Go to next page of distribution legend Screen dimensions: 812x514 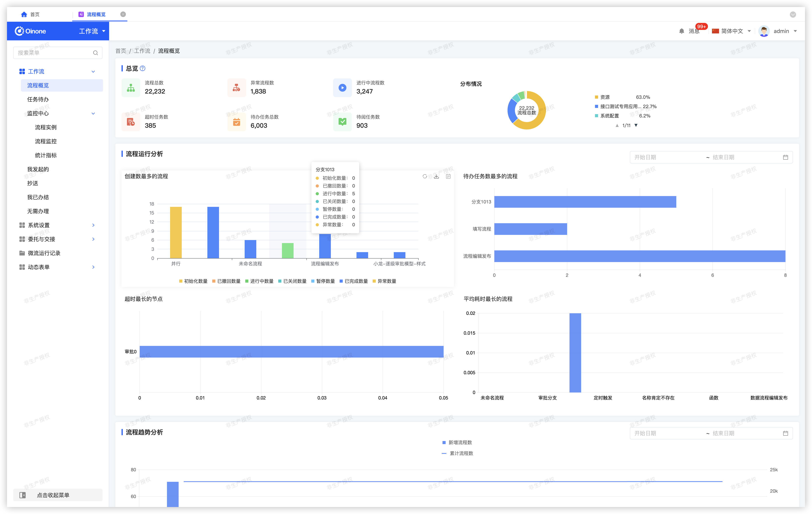[636, 125]
